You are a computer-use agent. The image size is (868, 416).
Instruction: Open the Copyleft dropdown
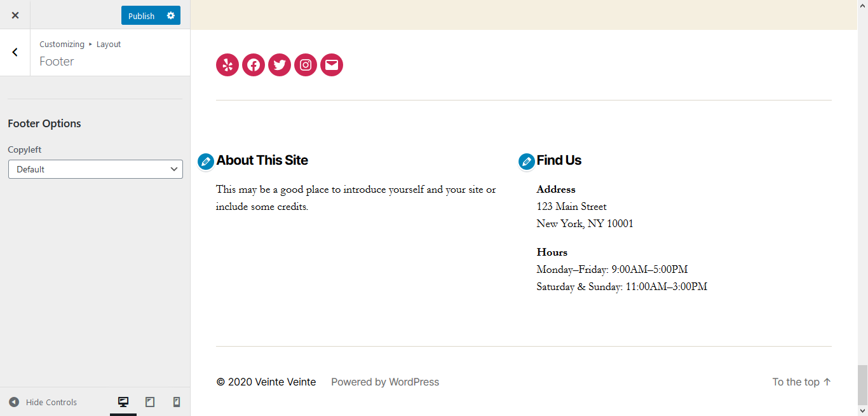[x=95, y=169]
